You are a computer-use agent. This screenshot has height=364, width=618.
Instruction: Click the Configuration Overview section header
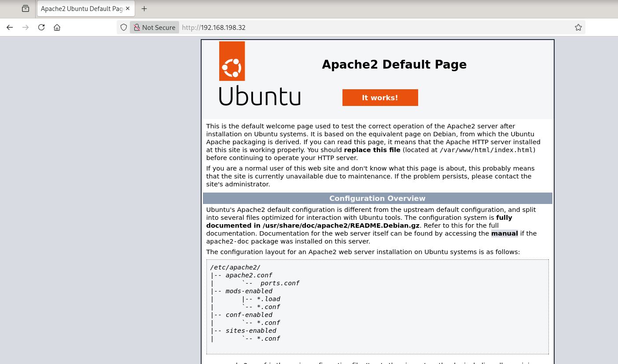pos(377,198)
